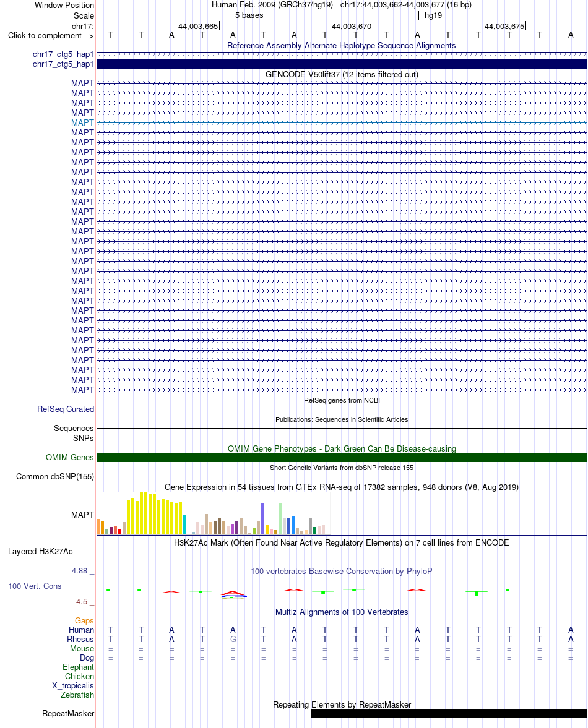Open the H3K27Ac Mark ENCODE track title
The height and width of the screenshot is (728, 588).
[342, 542]
